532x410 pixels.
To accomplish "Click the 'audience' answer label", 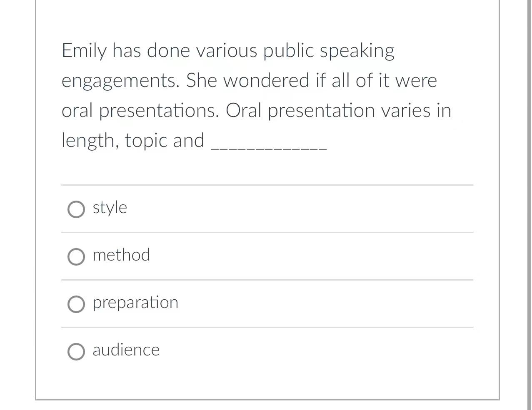I will point(126,350).
